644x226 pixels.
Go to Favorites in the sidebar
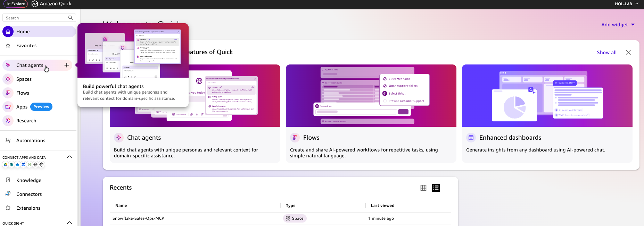coord(26,45)
